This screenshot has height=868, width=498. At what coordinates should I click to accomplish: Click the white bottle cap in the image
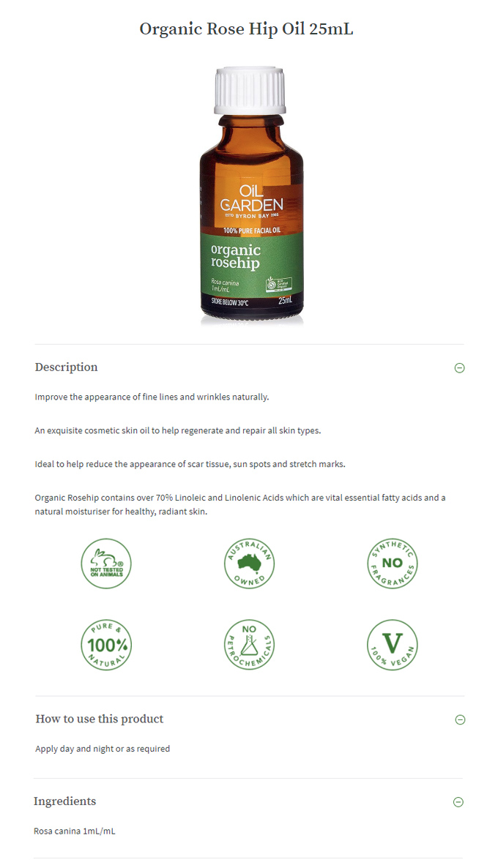[x=250, y=90]
